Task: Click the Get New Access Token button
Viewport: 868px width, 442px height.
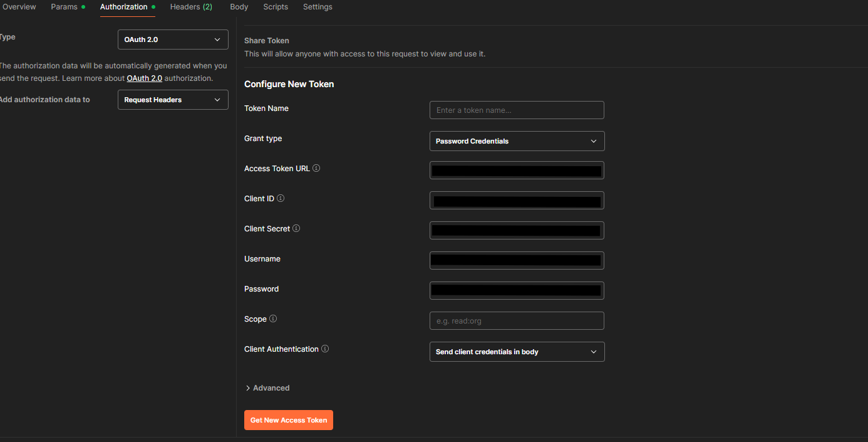Action: click(x=289, y=420)
